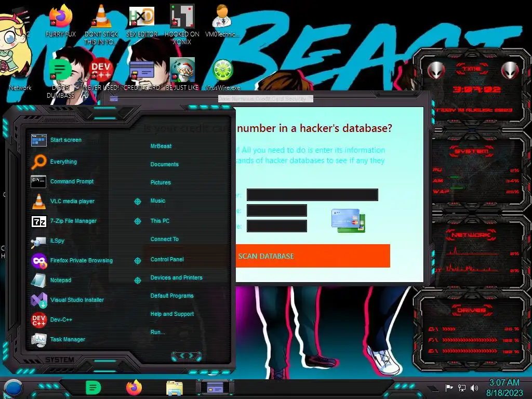Open the HOOKED ON XONIX desktop icon

(182, 24)
